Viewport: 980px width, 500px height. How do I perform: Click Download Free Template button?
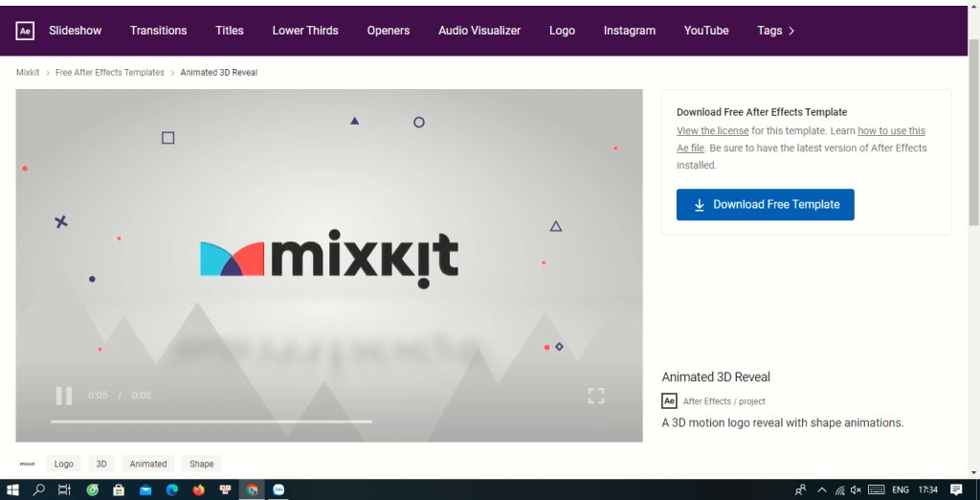(x=765, y=205)
